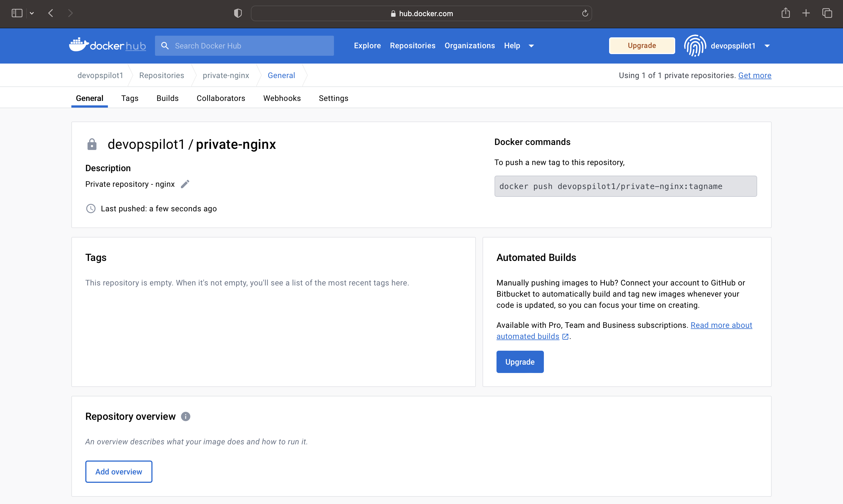This screenshot has height=504, width=843.
Task: Click the yellow Upgrade button in header
Action: pyautogui.click(x=642, y=45)
